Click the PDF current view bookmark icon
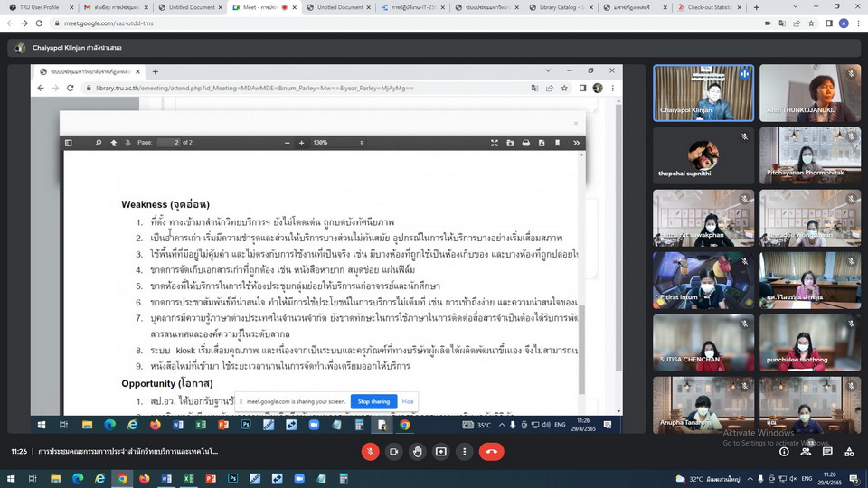Viewport: 868px width, 488px height. (558, 143)
